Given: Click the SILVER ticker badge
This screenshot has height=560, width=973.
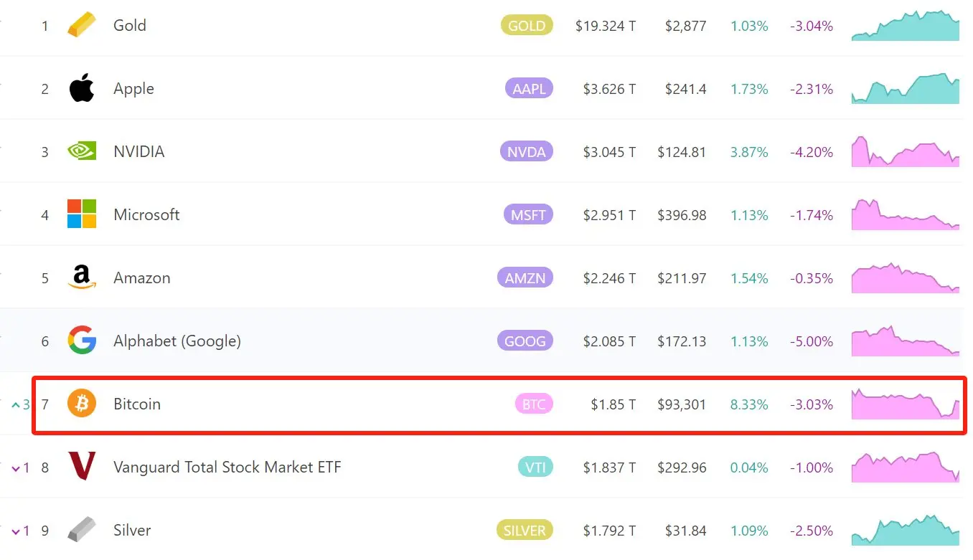Looking at the screenshot, I should 524,531.
